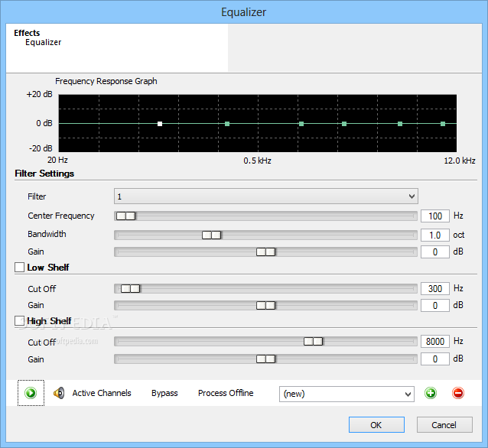The width and height of the screenshot is (488, 448).
Task: Click the Filter Settings Gain slider thumb
Action: coord(265,252)
